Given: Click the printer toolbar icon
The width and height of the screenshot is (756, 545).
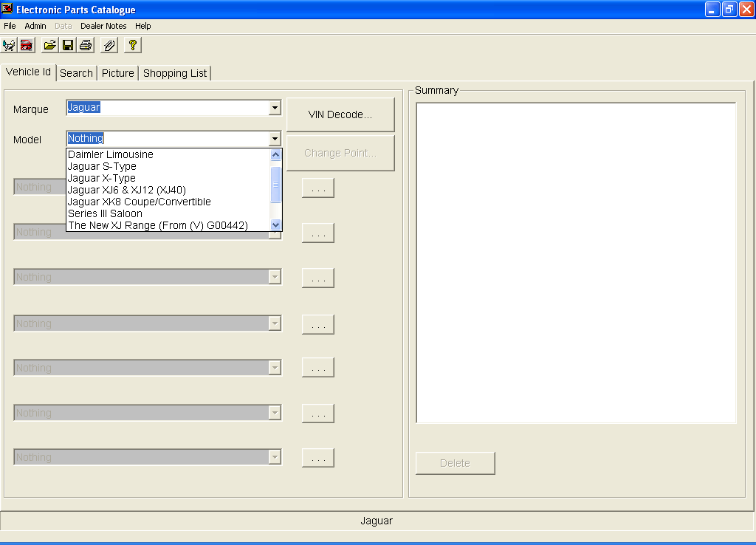Looking at the screenshot, I should coord(86,45).
